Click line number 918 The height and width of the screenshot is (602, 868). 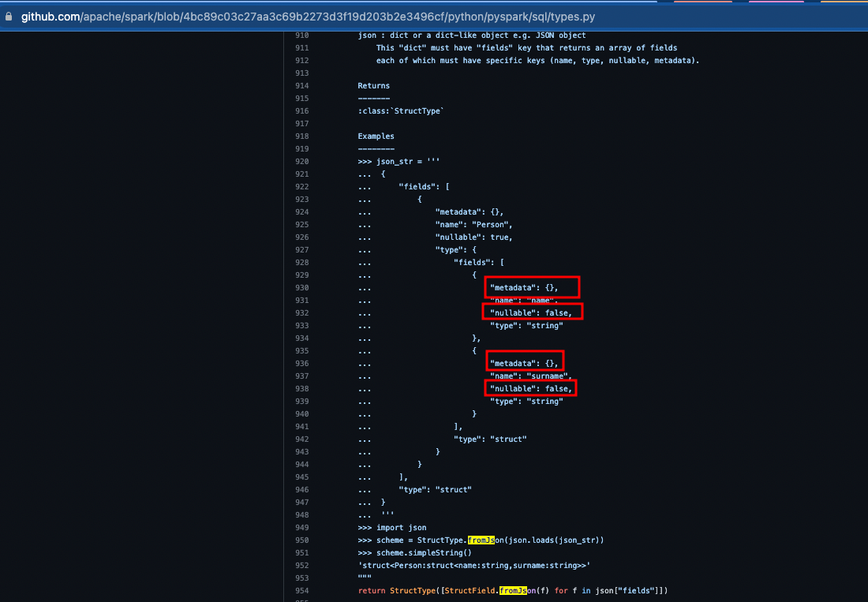(x=301, y=136)
